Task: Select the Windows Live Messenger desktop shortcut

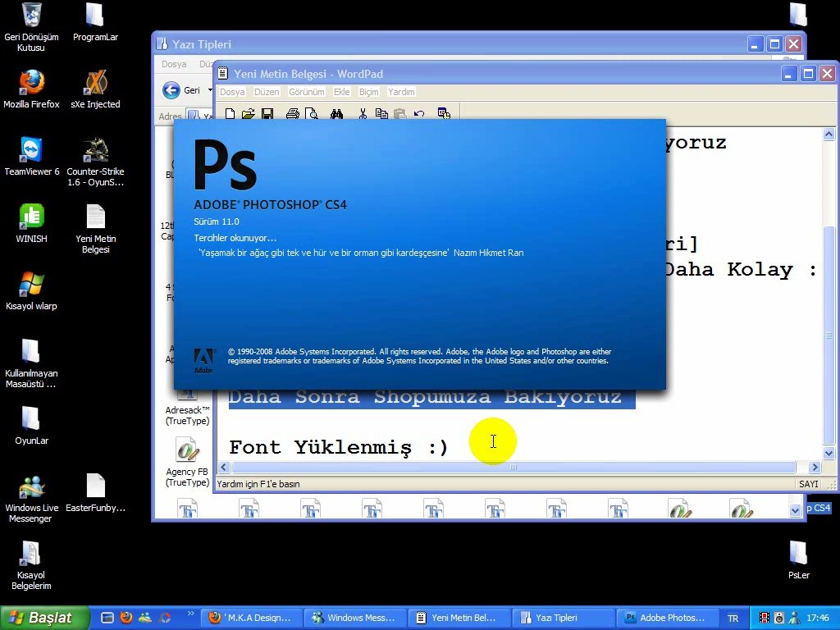Action: pyautogui.click(x=31, y=498)
